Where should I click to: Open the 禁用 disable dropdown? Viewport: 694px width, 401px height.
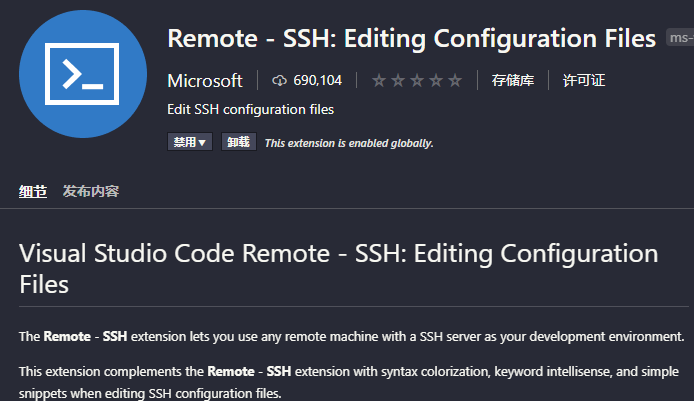(x=189, y=142)
